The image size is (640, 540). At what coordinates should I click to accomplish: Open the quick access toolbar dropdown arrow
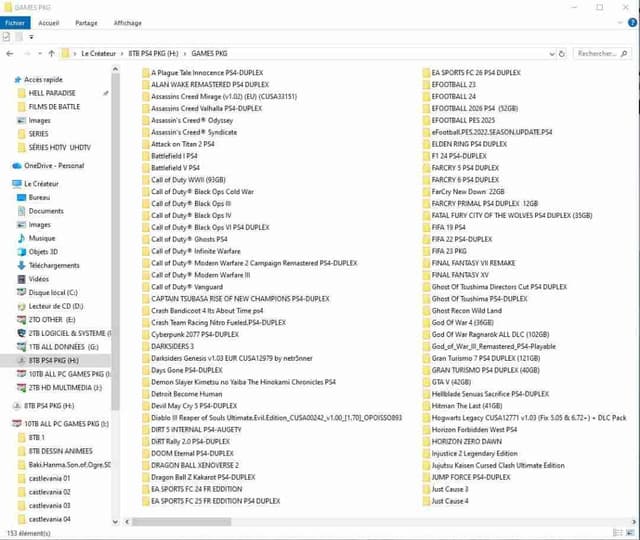point(31,37)
